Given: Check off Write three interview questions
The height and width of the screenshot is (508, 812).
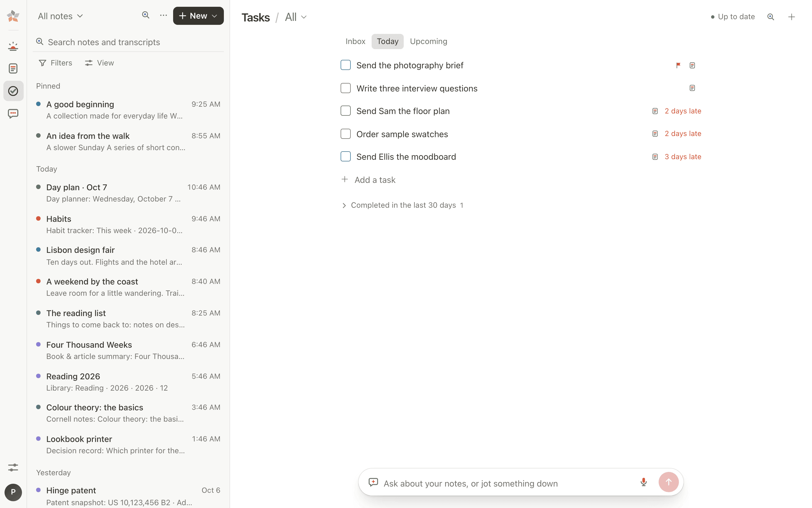Looking at the screenshot, I should (x=346, y=88).
